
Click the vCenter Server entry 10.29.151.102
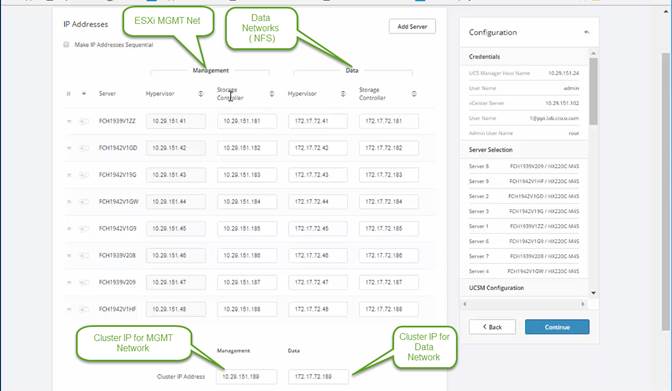pos(524,103)
